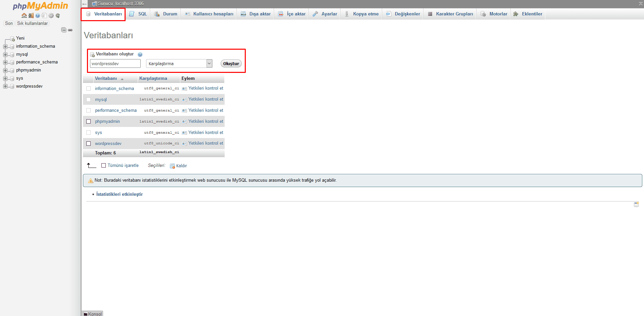Viewport: 644px width, 316px height.
Task: Click the Konsol bar at bottom
Action: [93, 314]
